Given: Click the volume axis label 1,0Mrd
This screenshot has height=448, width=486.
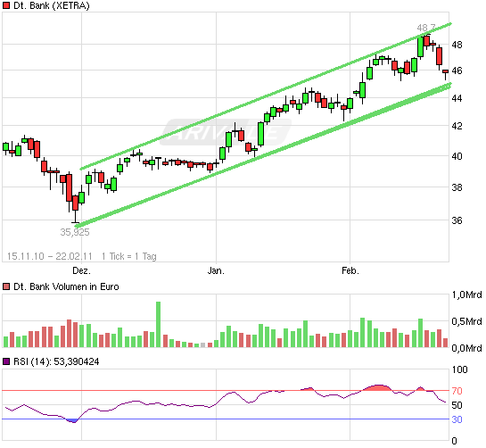Looking at the screenshot, I should 466,295.
